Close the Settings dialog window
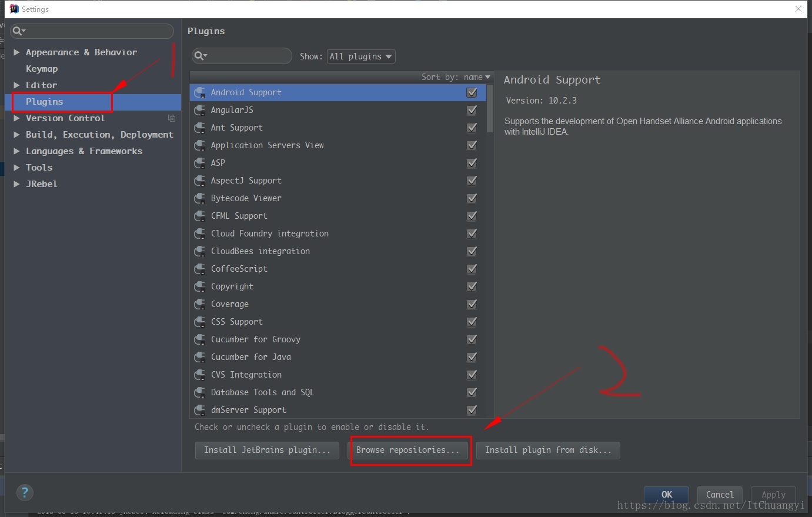Image resolution: width=812 pixels, height=517 pixels. (x=798, y=9)
